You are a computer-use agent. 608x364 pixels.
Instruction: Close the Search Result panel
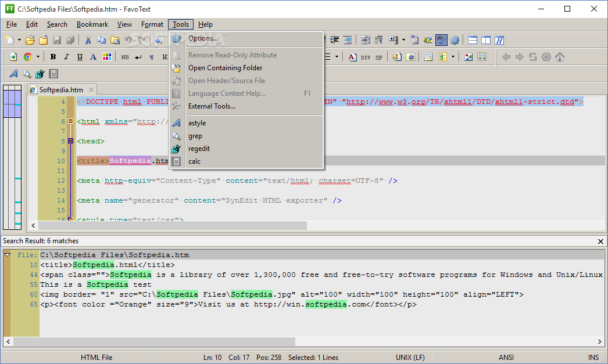tap(600, 242)
